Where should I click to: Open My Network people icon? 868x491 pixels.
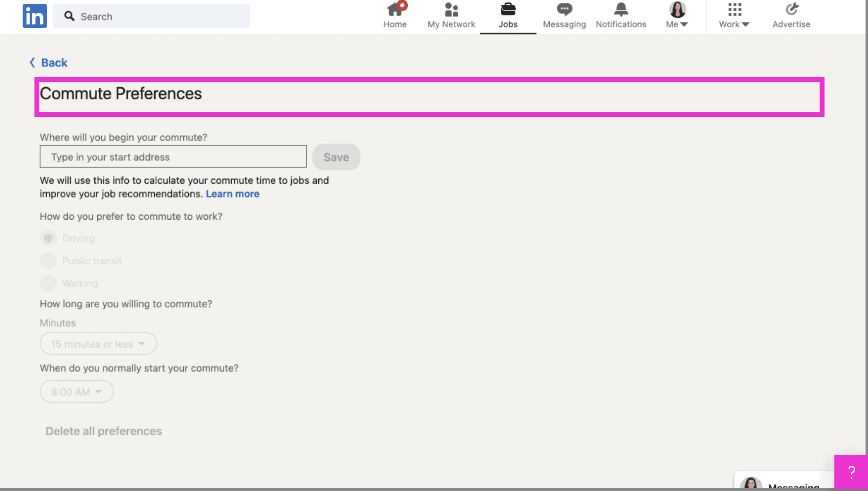click(451, 10)
